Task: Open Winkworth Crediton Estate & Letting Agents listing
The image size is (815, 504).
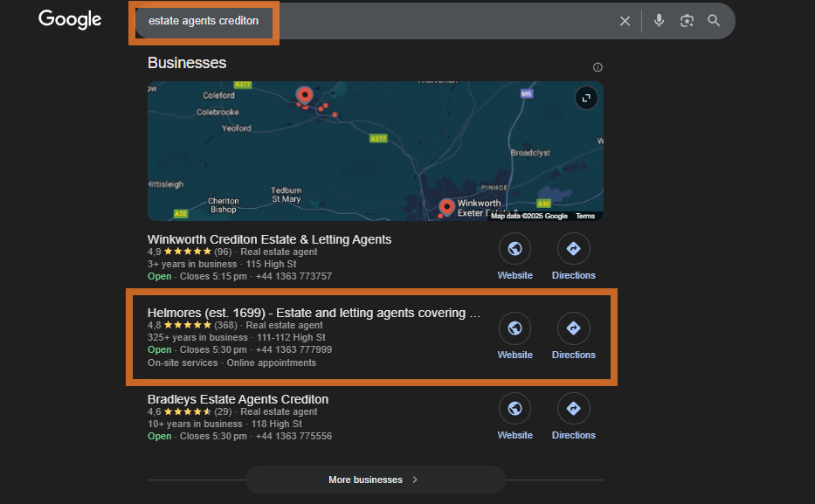Action: point(269,239)
